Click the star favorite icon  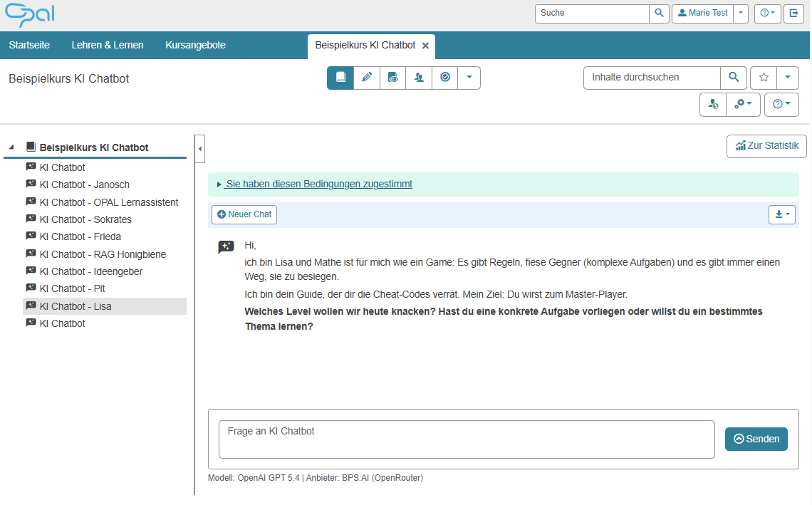(764, 78)
